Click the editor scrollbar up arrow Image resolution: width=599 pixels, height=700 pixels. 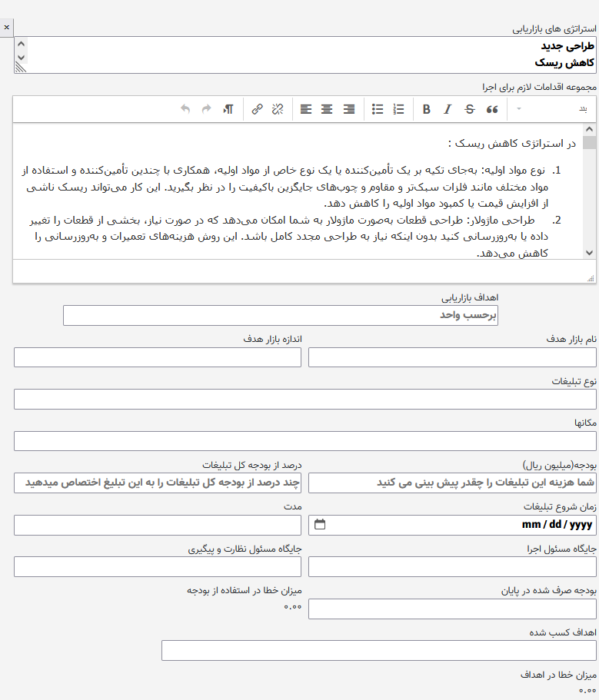click(x=590, y=129)
